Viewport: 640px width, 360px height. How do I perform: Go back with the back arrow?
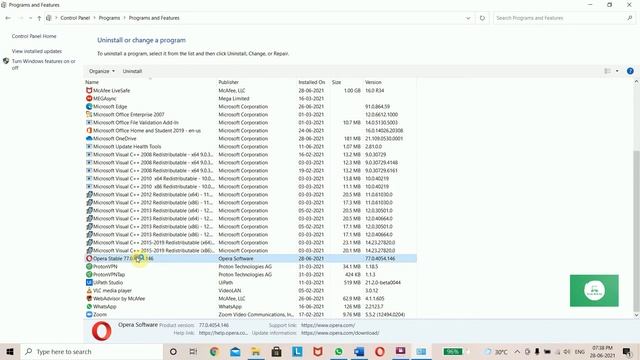[8, 18]
